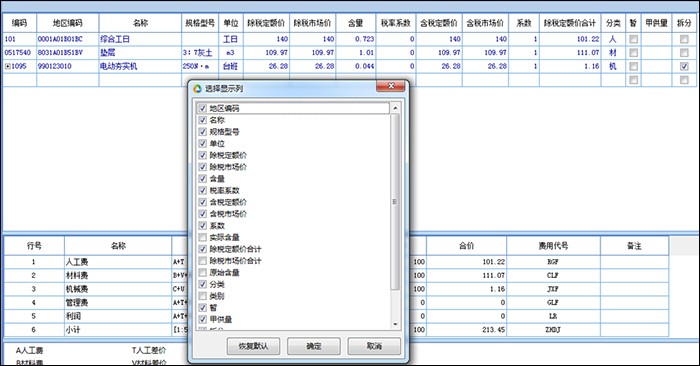The image size is (700, 366).
Task: Click the list scroll up arrow
Action: click(395, 108)
